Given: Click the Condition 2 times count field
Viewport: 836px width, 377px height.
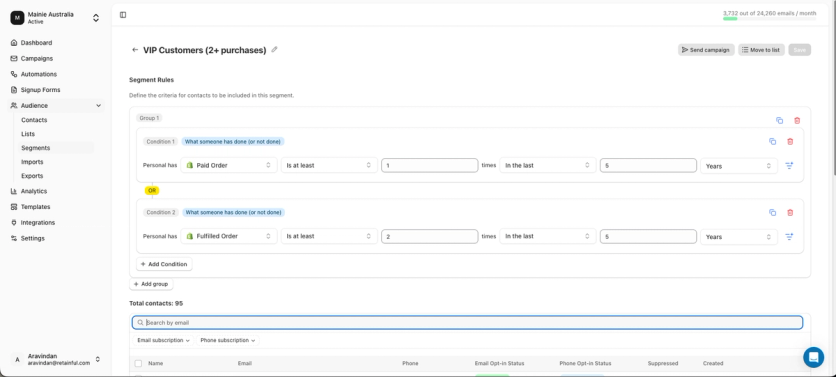Looking at the screenshot, I should coord(430,236).
